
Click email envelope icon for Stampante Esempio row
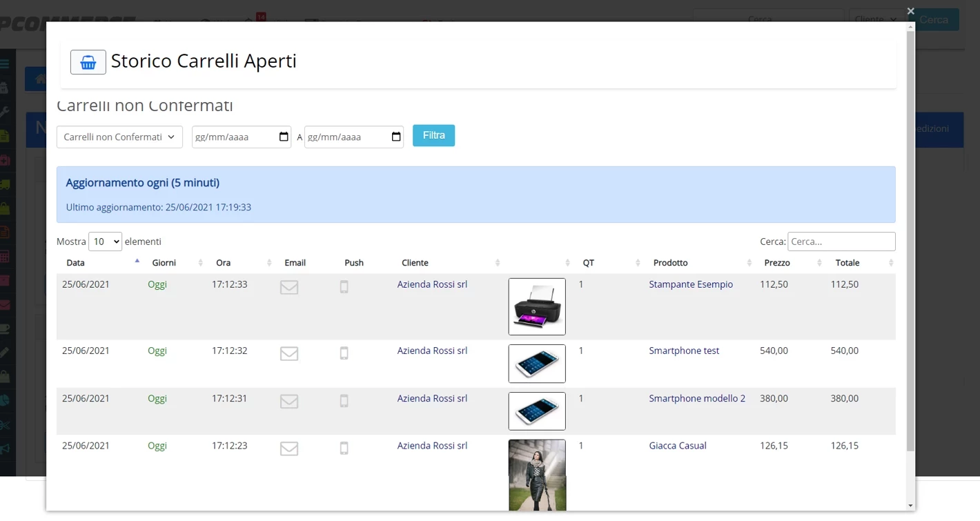289,287
